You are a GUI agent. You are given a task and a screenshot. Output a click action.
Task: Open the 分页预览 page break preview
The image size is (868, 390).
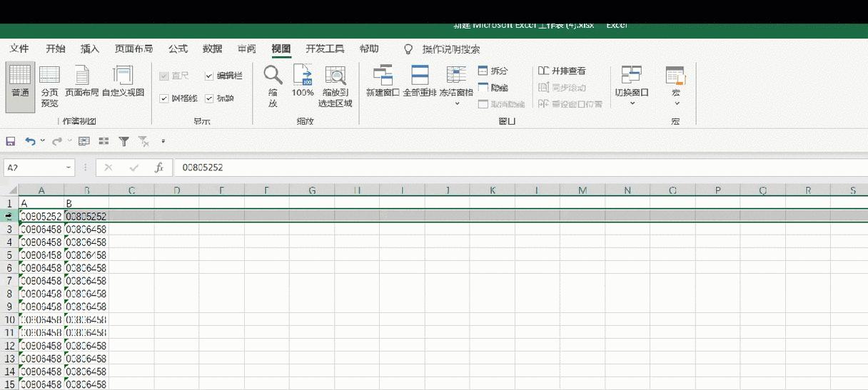tap(49, 87)
